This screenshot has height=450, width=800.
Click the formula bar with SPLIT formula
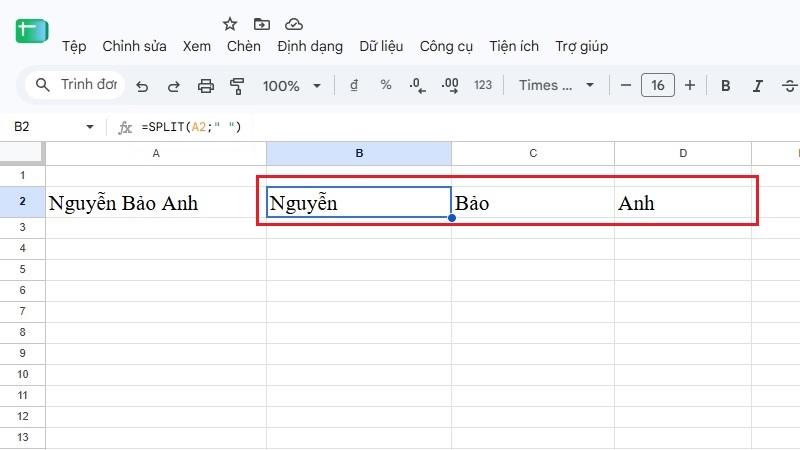tap(191, 127)
